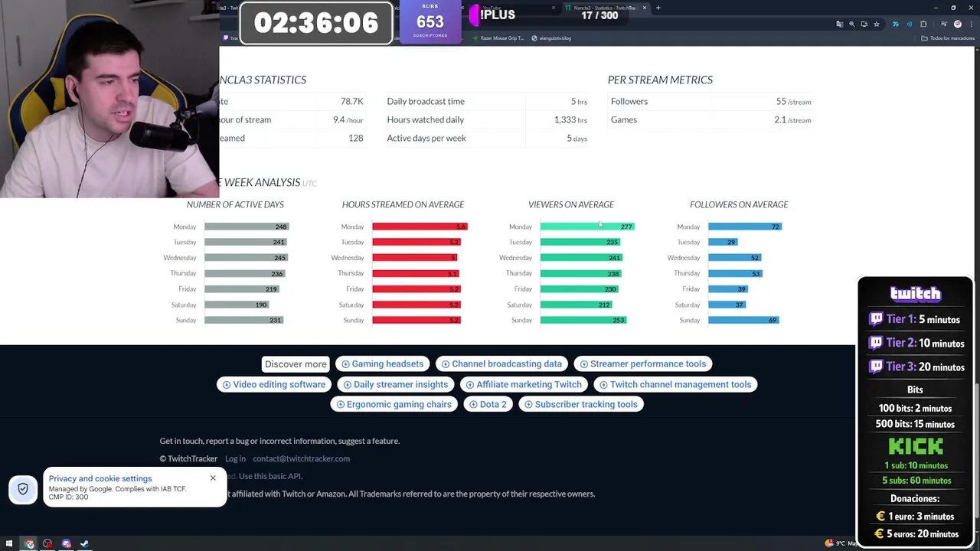Open the red-badged taskbar app beside Chrome
The image size is (980, 551).
click(x=47, y=544)
